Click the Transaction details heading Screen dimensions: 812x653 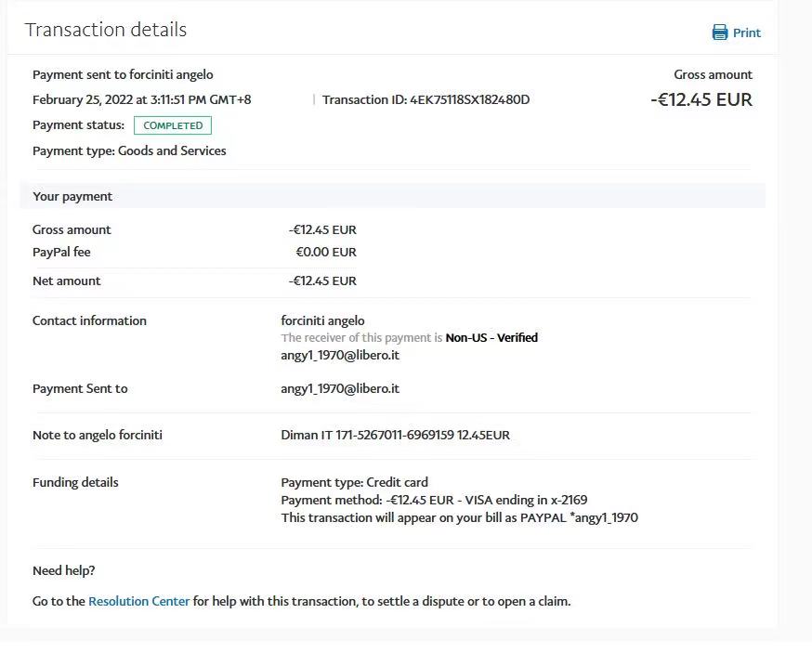(x=106, y=30)
